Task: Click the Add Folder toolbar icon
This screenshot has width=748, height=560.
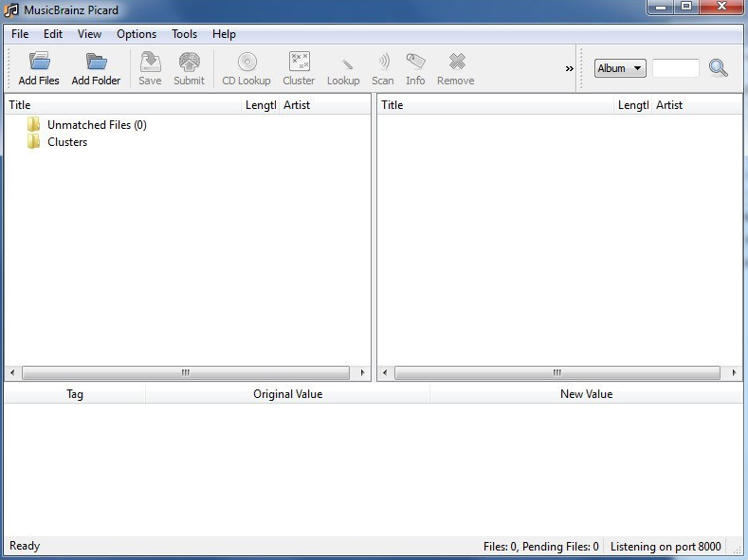Action: click(96, 61)
